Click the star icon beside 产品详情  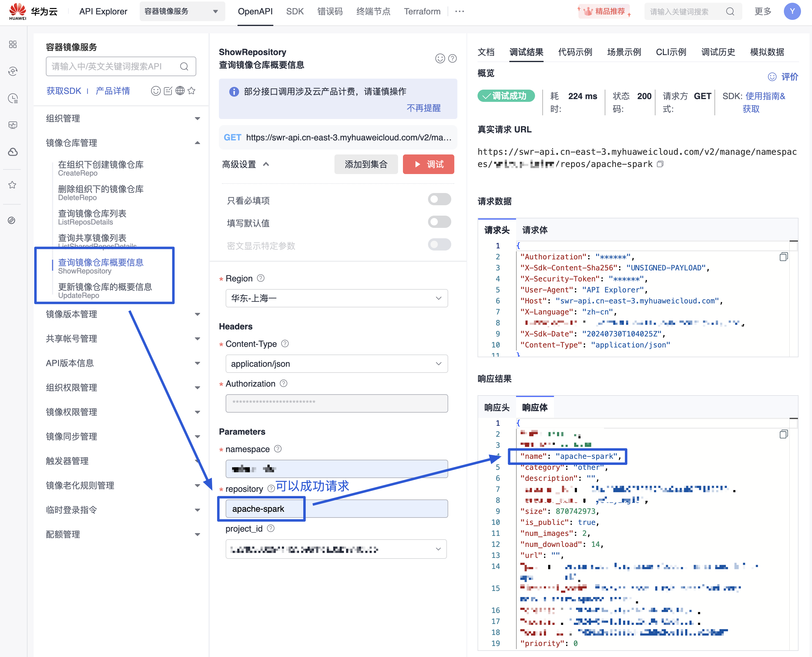click(x=192, y=91)
